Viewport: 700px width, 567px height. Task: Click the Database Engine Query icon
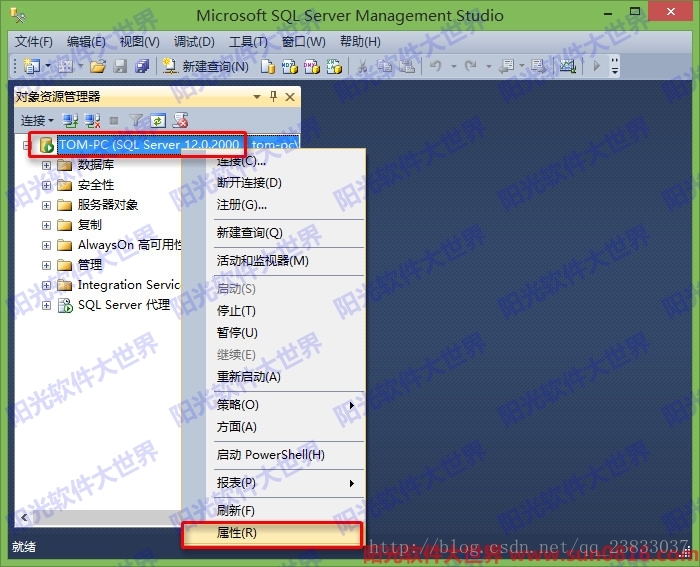point(267,67)
